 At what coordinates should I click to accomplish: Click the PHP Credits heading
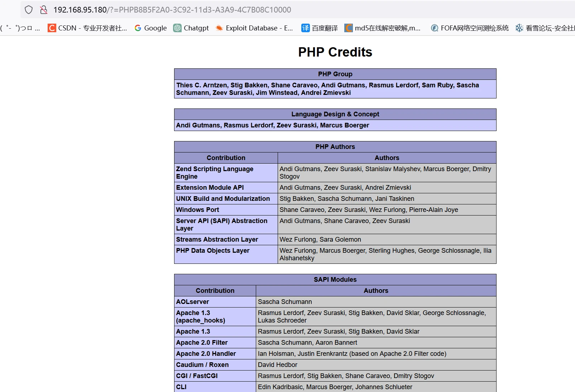[335, 52]
